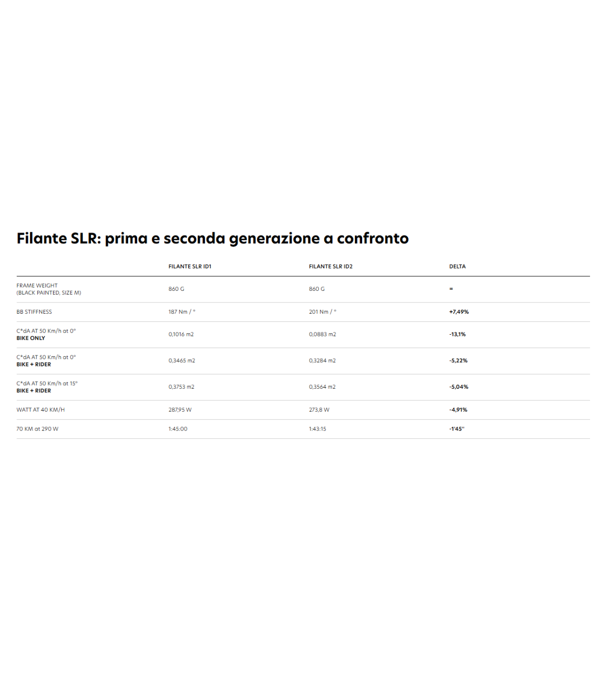Select the 0,0883 m2 cell
This screenshot has width=612, height=700.
tap(322, 335)
